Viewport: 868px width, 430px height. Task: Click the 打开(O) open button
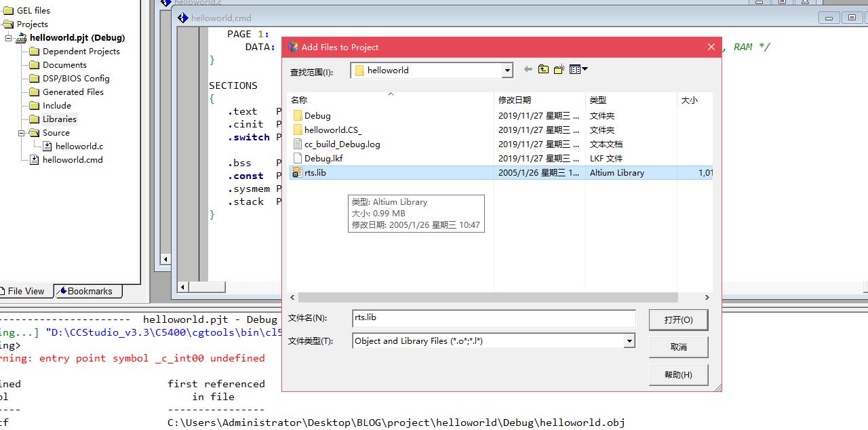pyautogui.click(x=678, y=320)
